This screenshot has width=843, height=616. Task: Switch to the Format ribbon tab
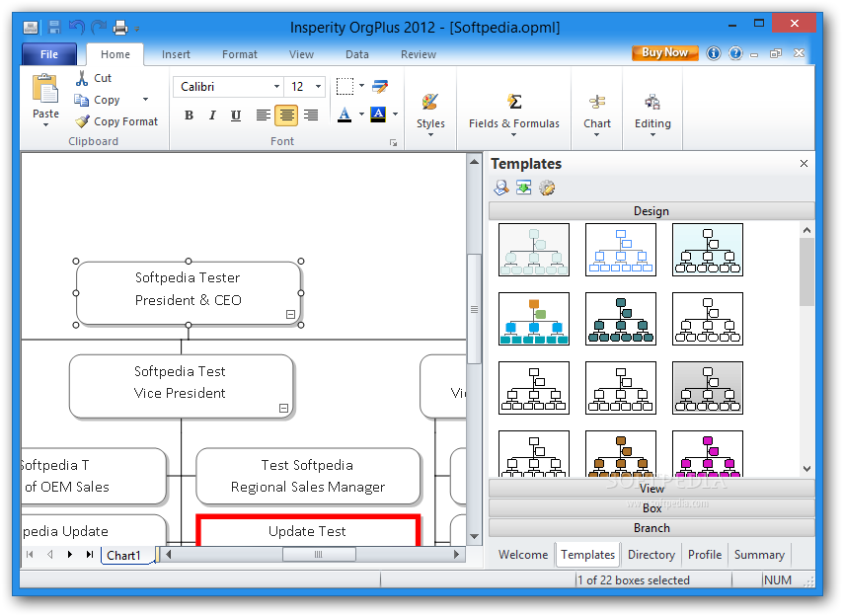click(239, 54)
